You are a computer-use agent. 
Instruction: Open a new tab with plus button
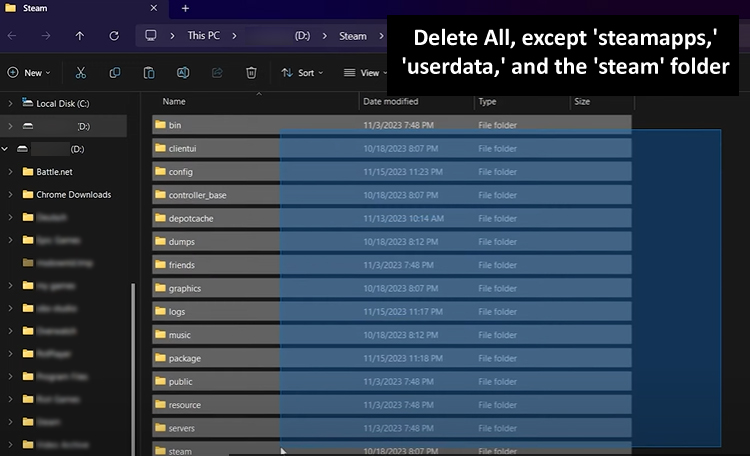[x=186, y=8]
